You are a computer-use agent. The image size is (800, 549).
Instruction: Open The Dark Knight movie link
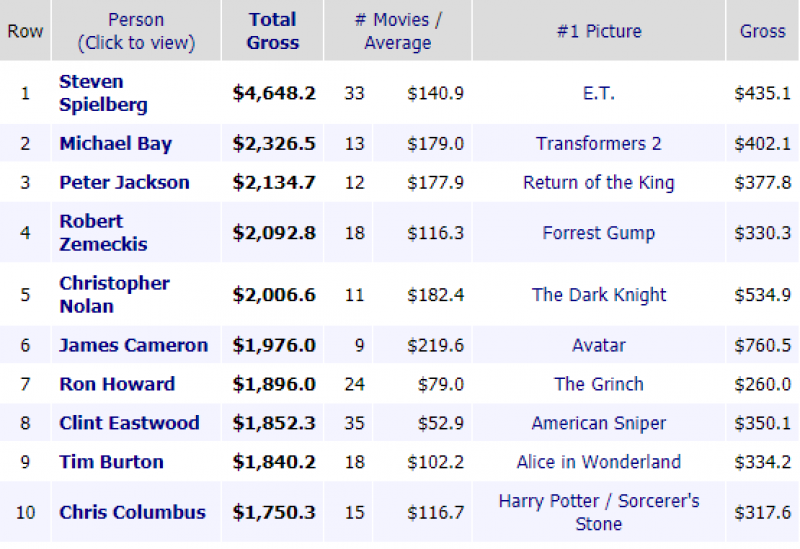click(x=598, y=295)
